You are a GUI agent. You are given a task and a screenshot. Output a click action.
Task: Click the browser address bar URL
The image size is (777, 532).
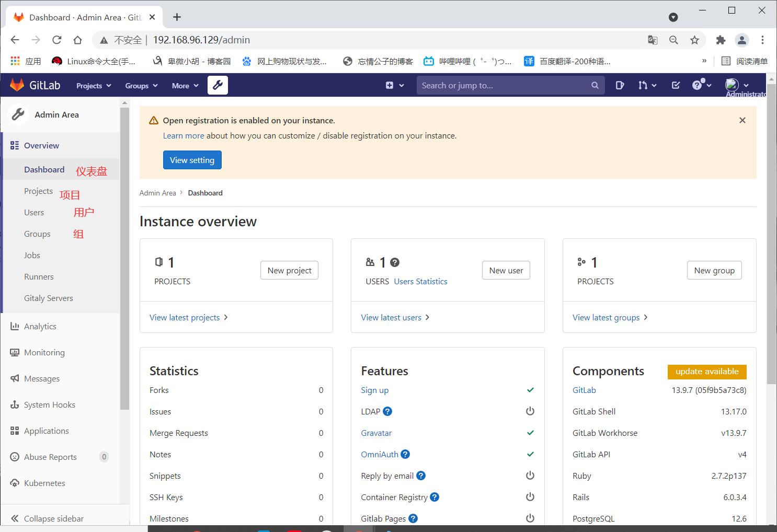click(x=201, y=40)
